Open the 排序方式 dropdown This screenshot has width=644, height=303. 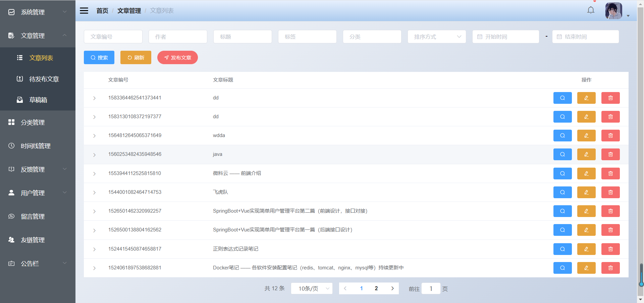(436, 37)
